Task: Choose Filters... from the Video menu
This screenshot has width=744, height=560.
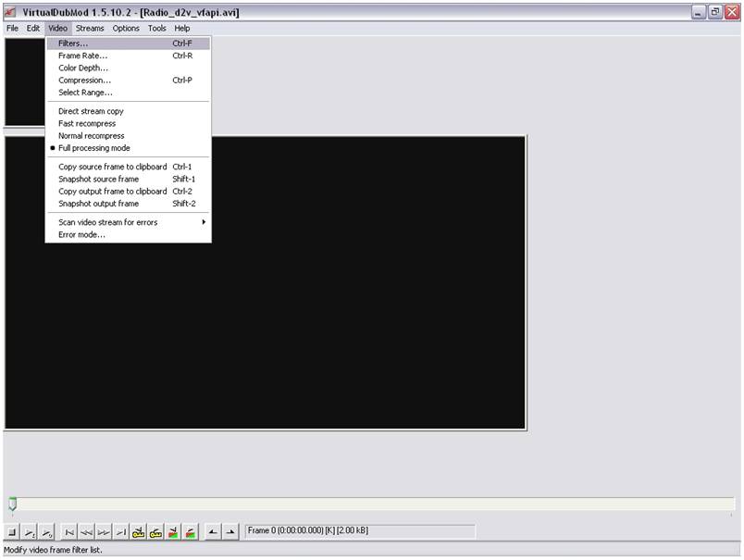Action: [128, 44]
